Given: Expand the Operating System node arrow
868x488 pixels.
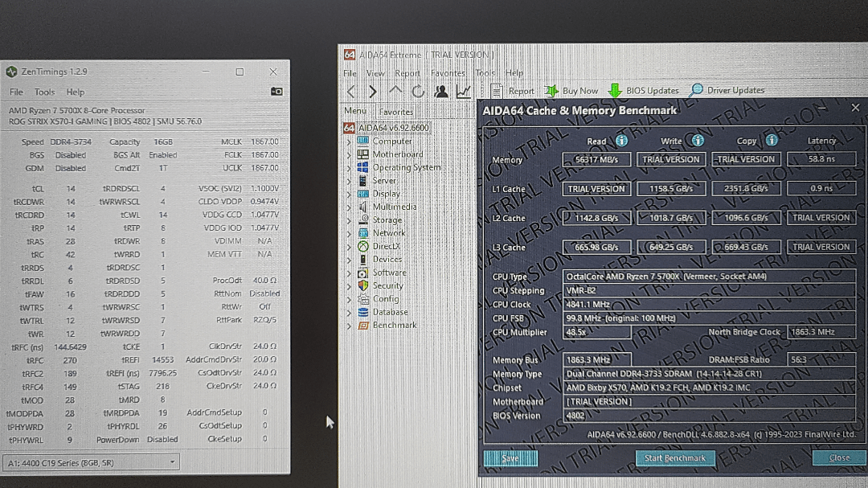Looking at the screenshot, I should [350, 168].
